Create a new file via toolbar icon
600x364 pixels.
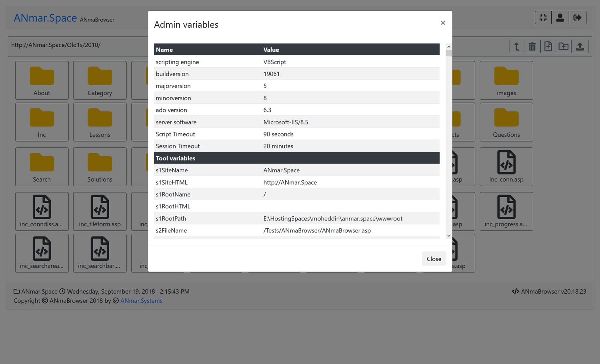(548, 46)
